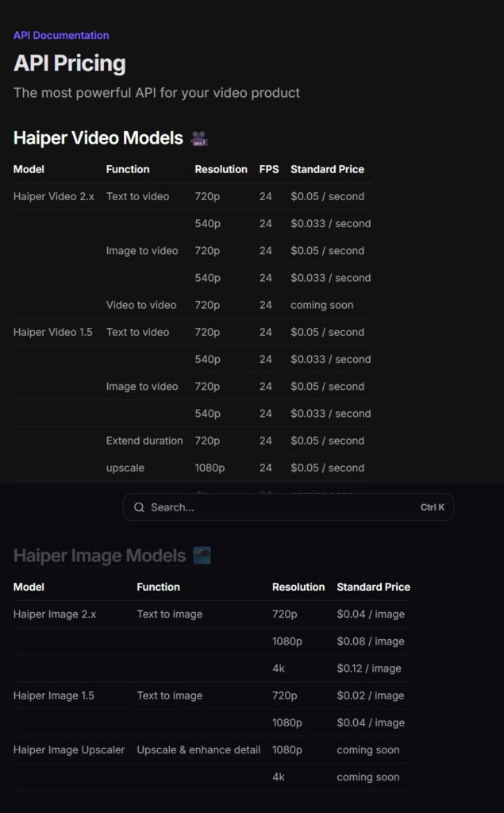This screenshot has width=504, height=813.
Task: Click the Extend duration function cell
Action: point(144,441)
